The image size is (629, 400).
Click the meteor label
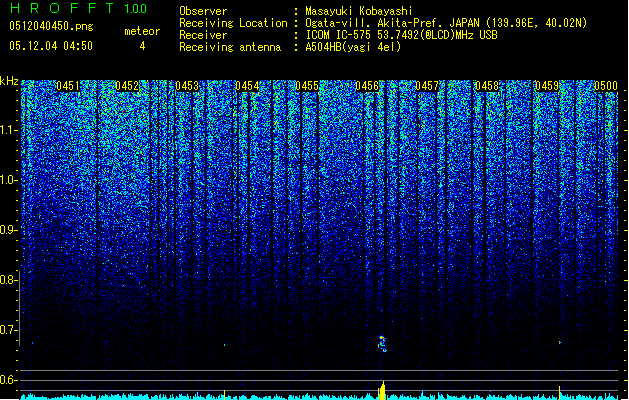click(142, 31)
